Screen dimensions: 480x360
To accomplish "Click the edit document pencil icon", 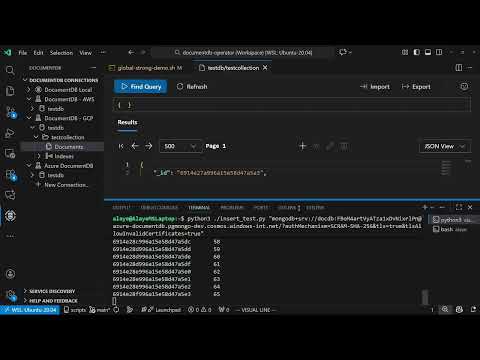I will (330, 146).
